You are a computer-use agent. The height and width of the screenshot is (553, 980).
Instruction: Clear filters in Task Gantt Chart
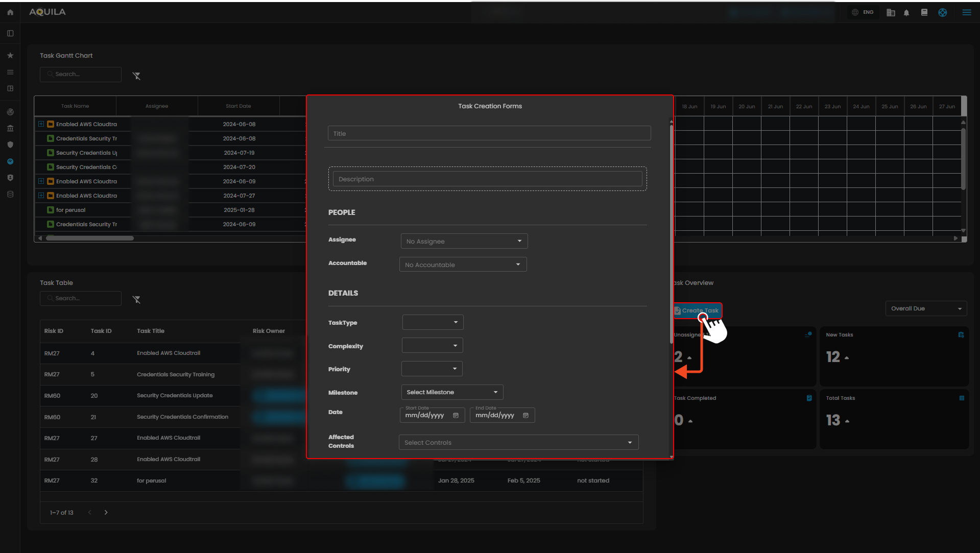click(x=136, y=76)
